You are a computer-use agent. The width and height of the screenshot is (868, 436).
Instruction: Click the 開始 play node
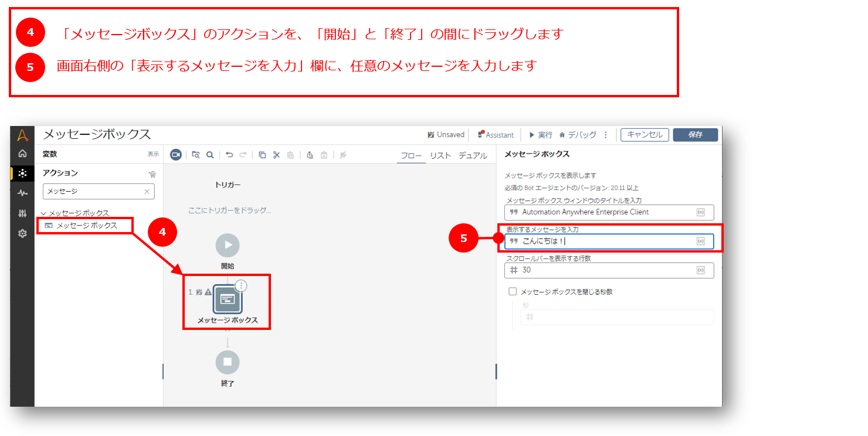[x=228, y=245]
